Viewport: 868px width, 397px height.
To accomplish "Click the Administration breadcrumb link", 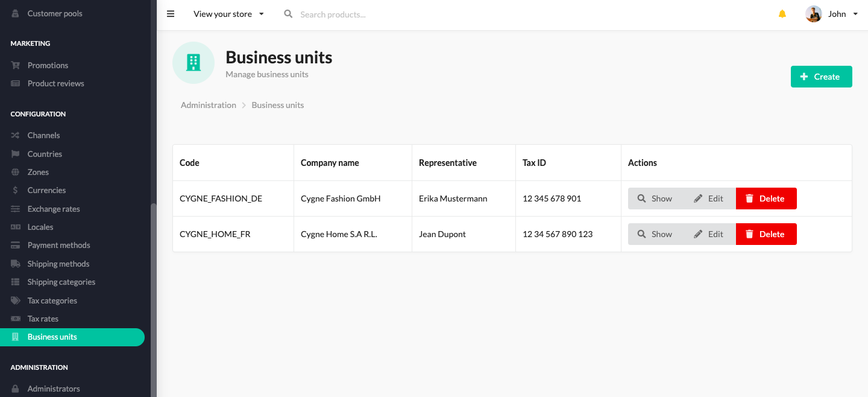I will [x=209, y=105].
